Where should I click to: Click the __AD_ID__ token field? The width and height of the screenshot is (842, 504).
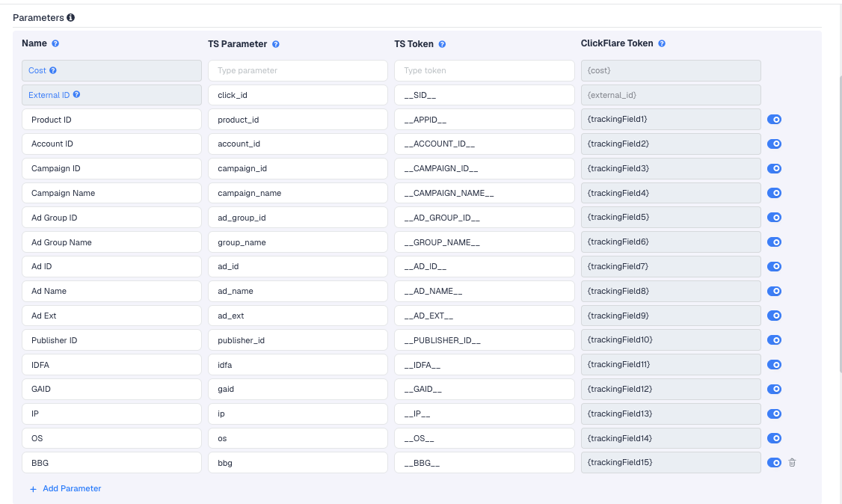click(x=485, y=267)
